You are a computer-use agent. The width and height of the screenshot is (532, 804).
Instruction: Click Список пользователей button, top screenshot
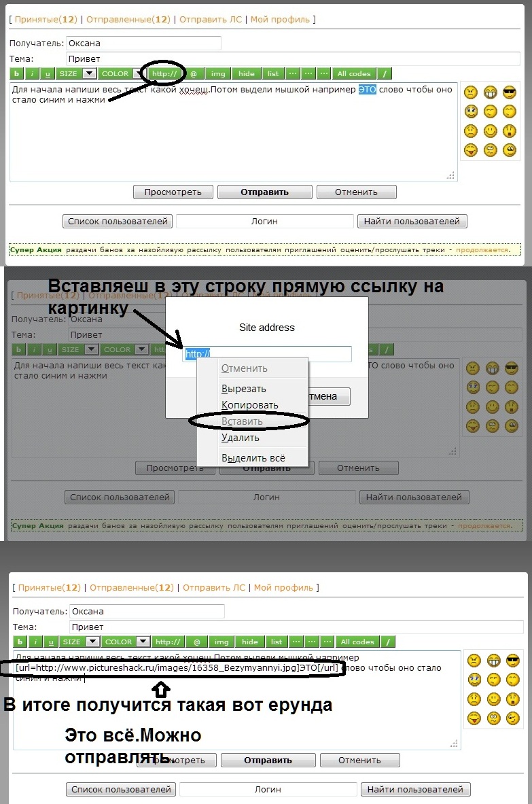118,222
